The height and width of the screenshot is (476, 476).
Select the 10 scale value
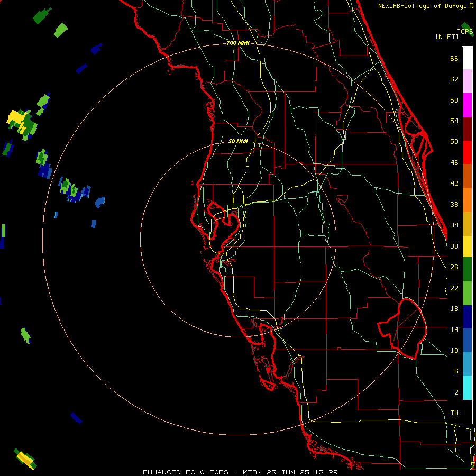click(x=454, y=351)
